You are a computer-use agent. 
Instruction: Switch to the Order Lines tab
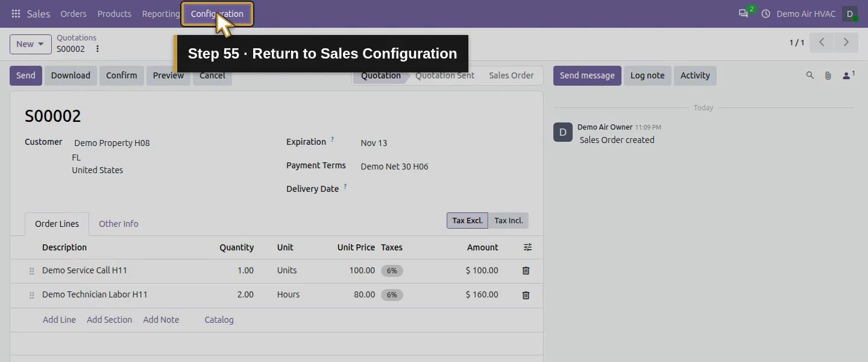57,224
